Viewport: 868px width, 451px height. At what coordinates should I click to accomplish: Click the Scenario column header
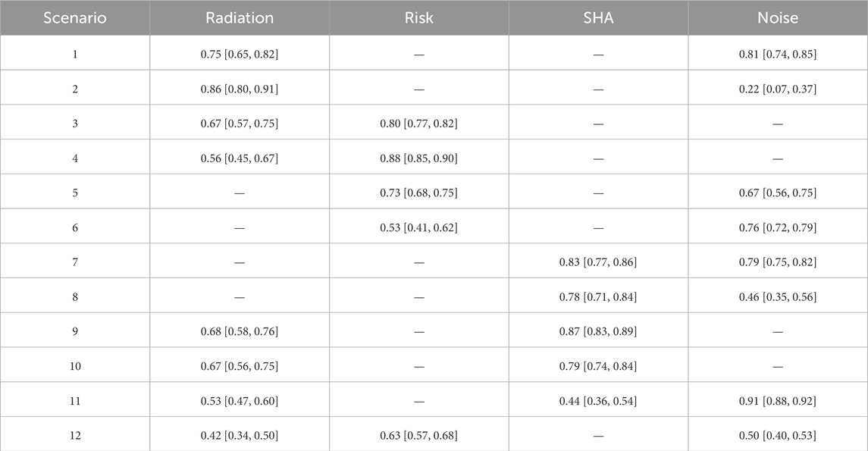click(x=74, y=18)
